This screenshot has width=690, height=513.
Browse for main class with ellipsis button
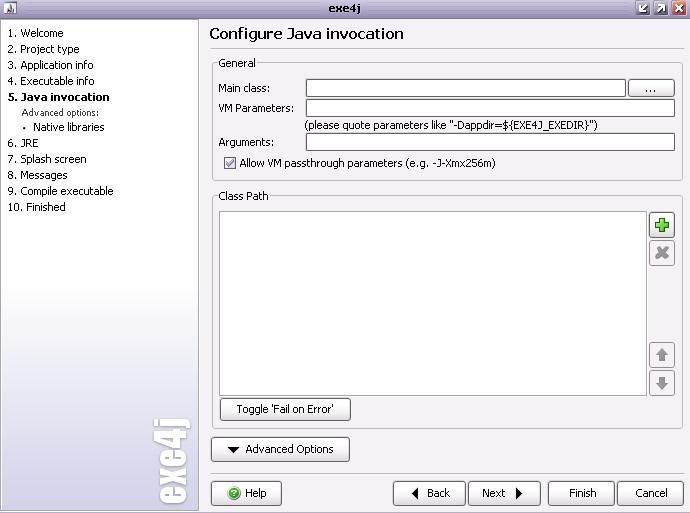click(x=650, y=89)
